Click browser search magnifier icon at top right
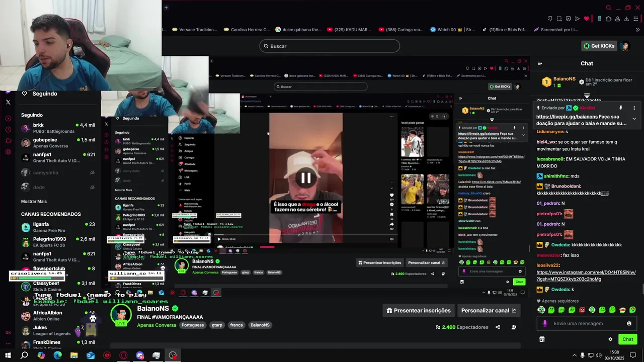The height and width of the screenshot is (362, 644). (608, 8)
